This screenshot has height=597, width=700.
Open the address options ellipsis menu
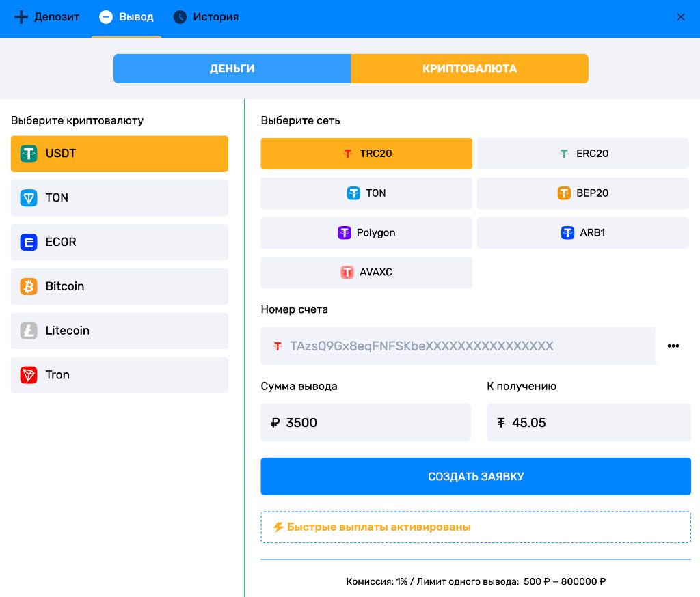coord(673,346)
